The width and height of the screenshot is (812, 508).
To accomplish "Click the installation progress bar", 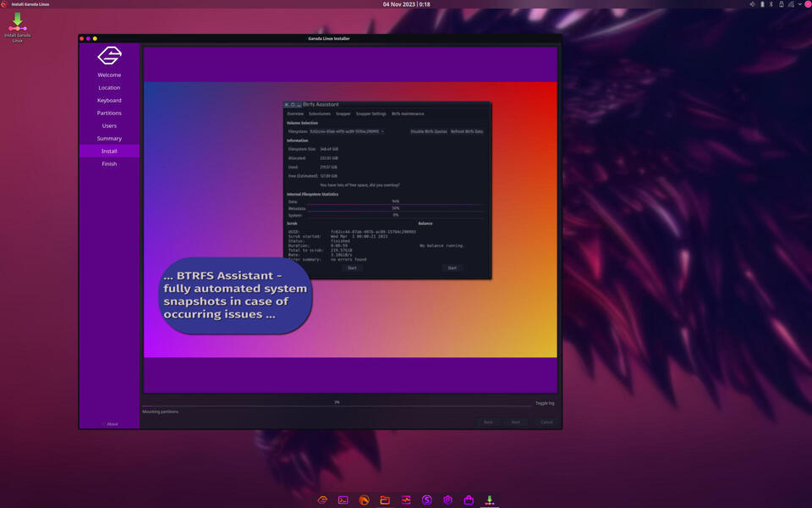I will (337, 403).
